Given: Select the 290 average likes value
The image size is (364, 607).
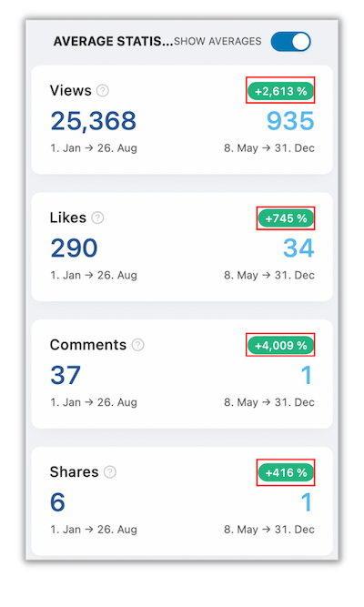Looking at the screenshot, I should pyautogui.click(x=74, y=248).
